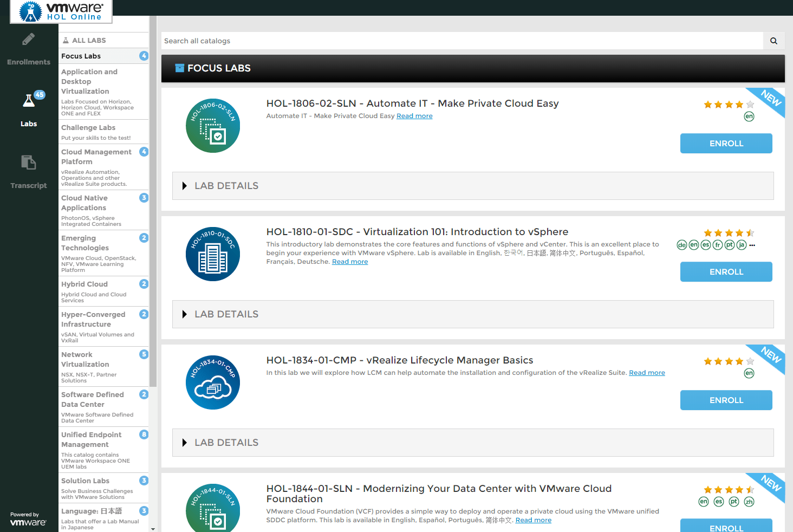
Task: Follow Read more link for Virtualization 101 lab
Action: 350,262
